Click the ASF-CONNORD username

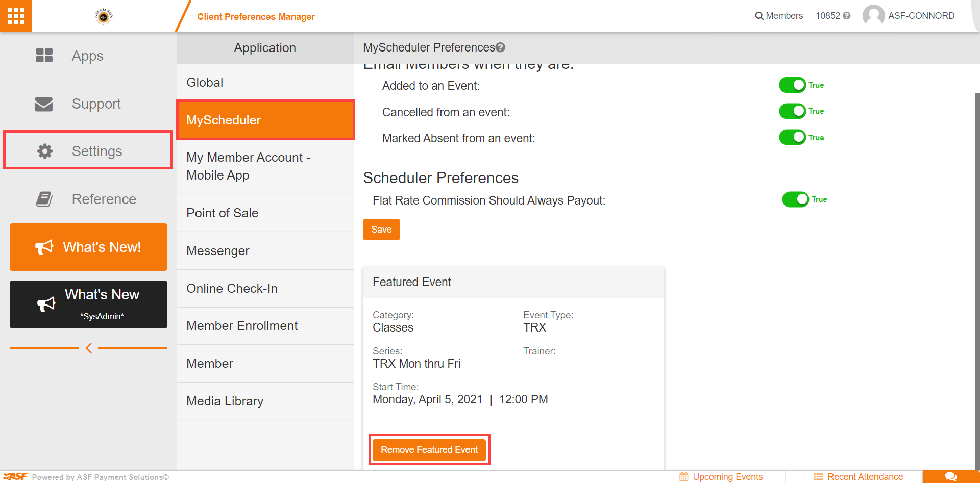(x=921, y=16)
